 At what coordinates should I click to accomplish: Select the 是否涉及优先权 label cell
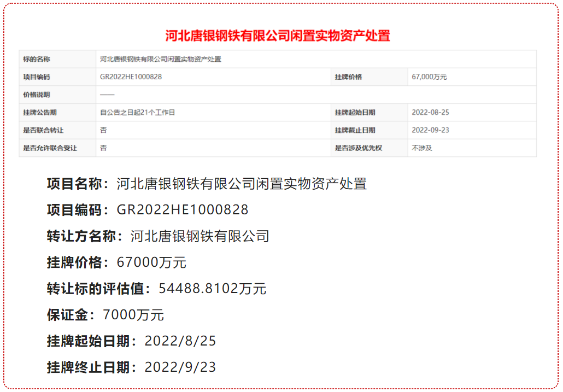[x=369, y=148]
